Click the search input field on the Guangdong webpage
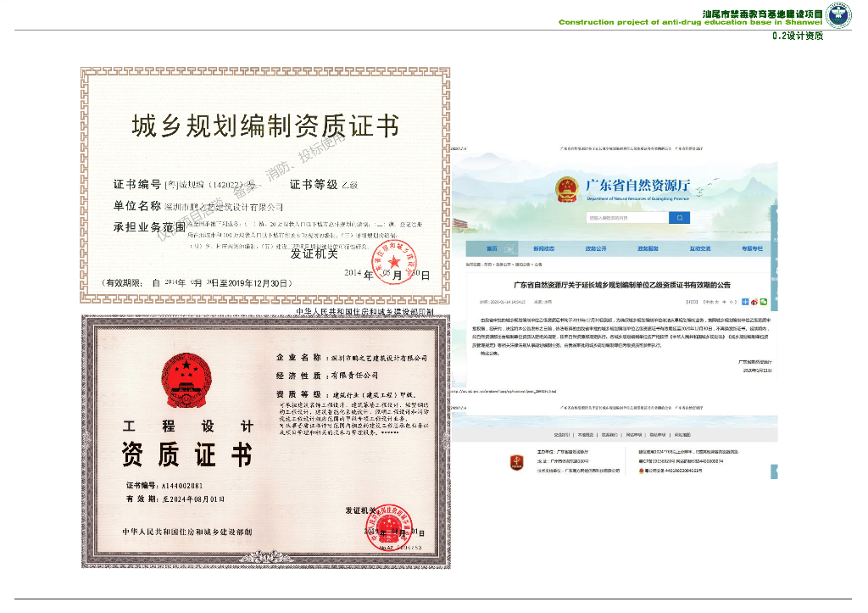 [x=627, y=218]
